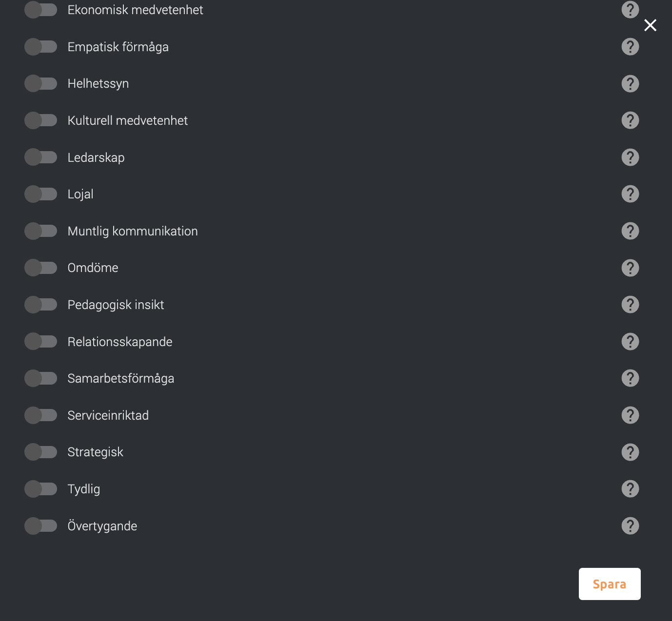Turn on the Relationsskapande switch
The height and width of the screenshot is (621, 672).
pyautogui.click(x=41, y=341)
